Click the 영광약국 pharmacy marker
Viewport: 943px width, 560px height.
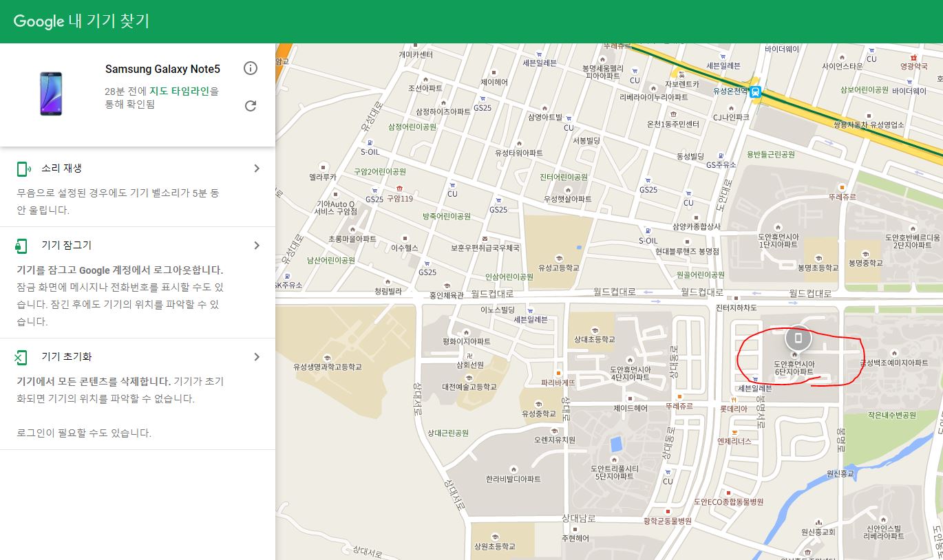coord(913,56)
